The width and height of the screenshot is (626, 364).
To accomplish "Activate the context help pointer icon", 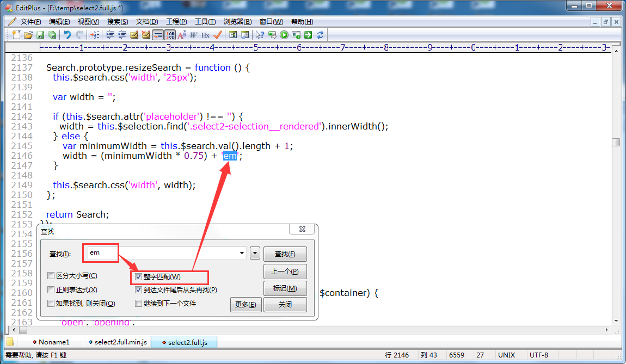I will 260,35.
